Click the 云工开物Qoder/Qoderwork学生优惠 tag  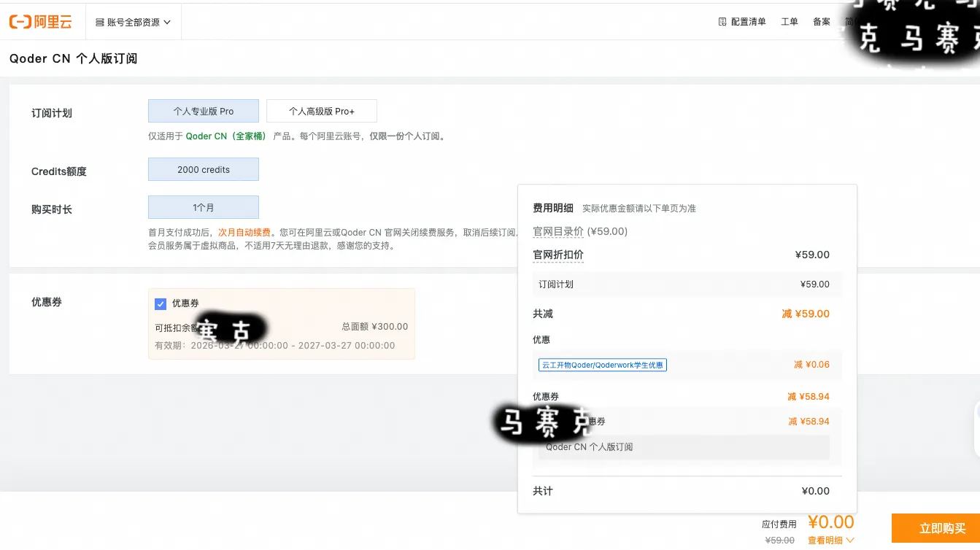(x=603, y=365)
